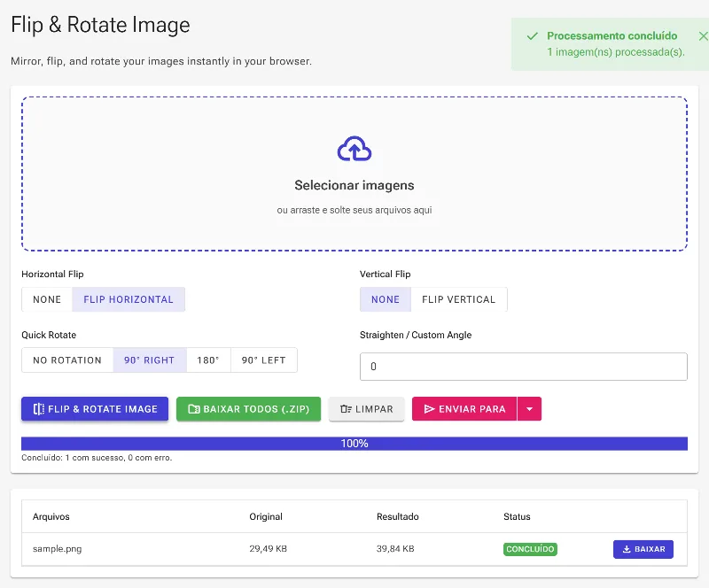Select 90° Left rotation

tap(263, 360)
